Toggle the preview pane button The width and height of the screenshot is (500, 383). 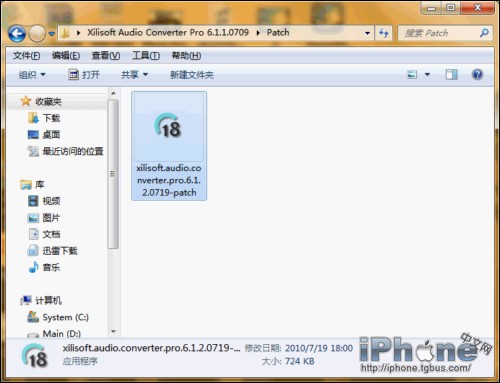(452, 74)
